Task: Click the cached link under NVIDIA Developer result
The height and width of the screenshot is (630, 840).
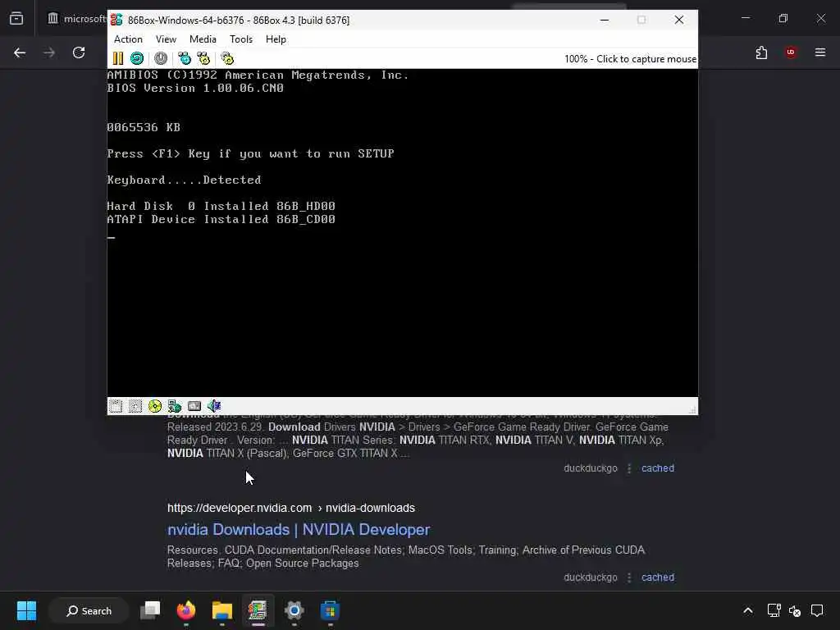Action: point(658,577)
